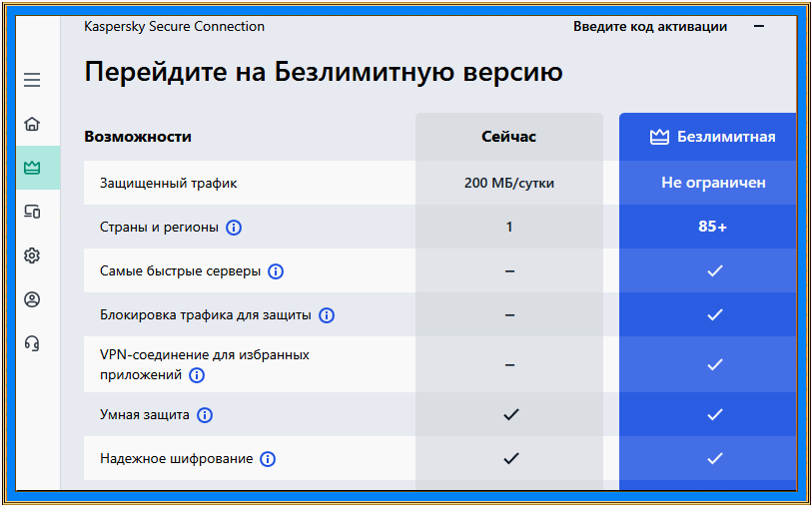Click the 85+ countries value
This screenshot has height=506, width=812.
click(x=712, y=228)
